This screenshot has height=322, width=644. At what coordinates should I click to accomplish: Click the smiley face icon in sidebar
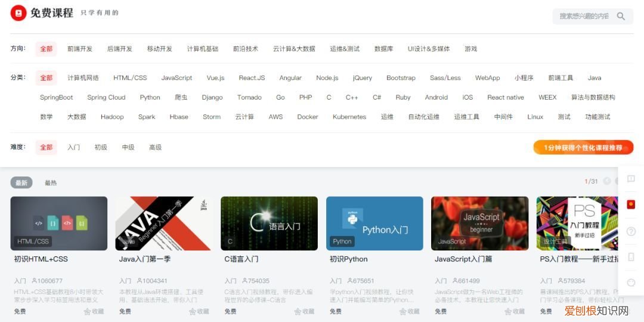631,283
